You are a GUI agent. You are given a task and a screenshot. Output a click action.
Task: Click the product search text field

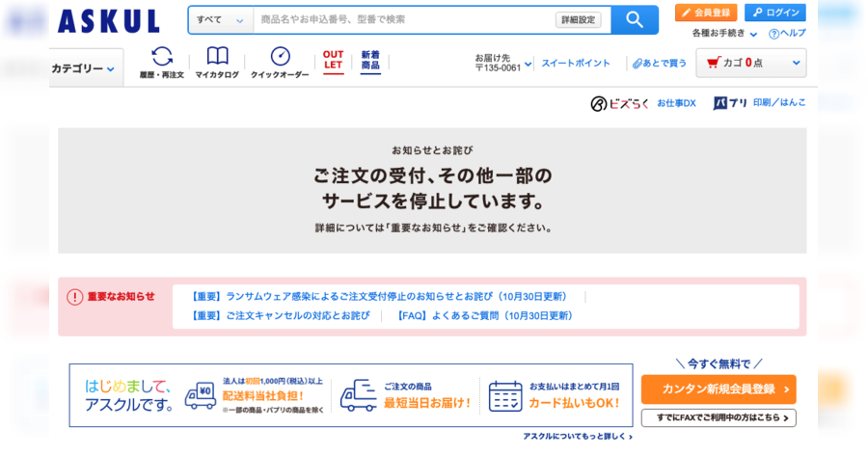[403, 19]
